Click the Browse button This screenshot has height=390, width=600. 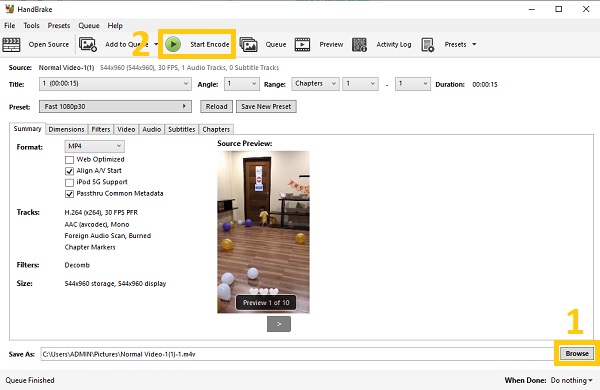click(577, 353)
